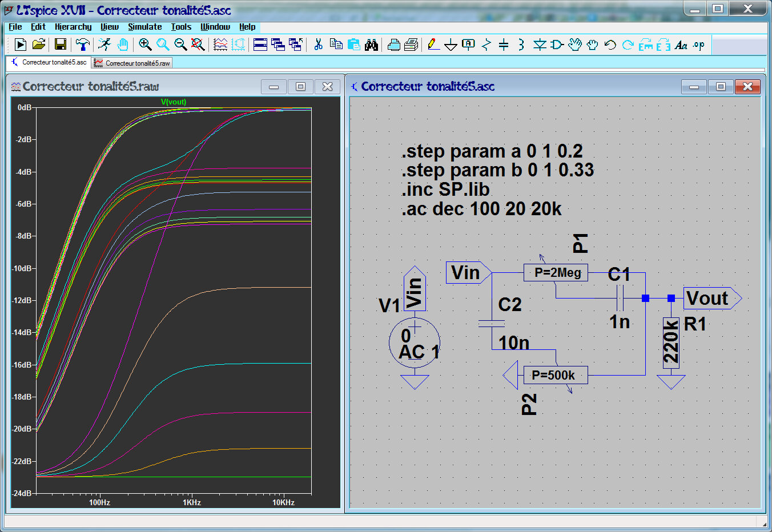The width and height of the screenshot is (772, 532).
Task: Minimize the Correcteur tonalité5.asc schematic window
Action: (x=694, y=87)
